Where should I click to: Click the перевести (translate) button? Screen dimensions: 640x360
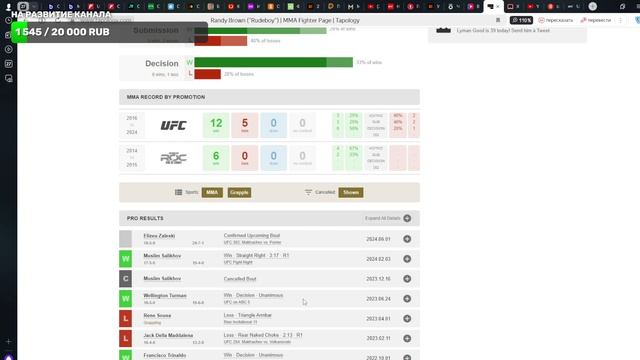[596, 20]
